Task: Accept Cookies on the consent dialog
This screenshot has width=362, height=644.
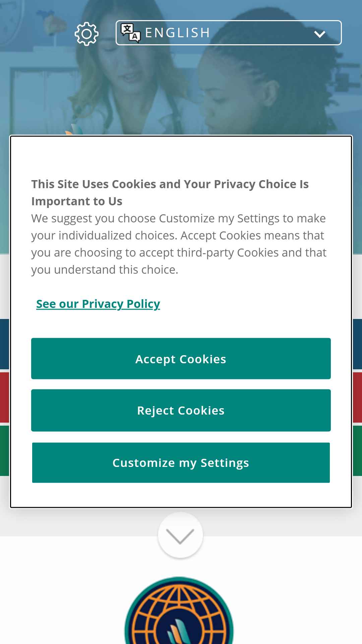Action: tap(181, 359)
